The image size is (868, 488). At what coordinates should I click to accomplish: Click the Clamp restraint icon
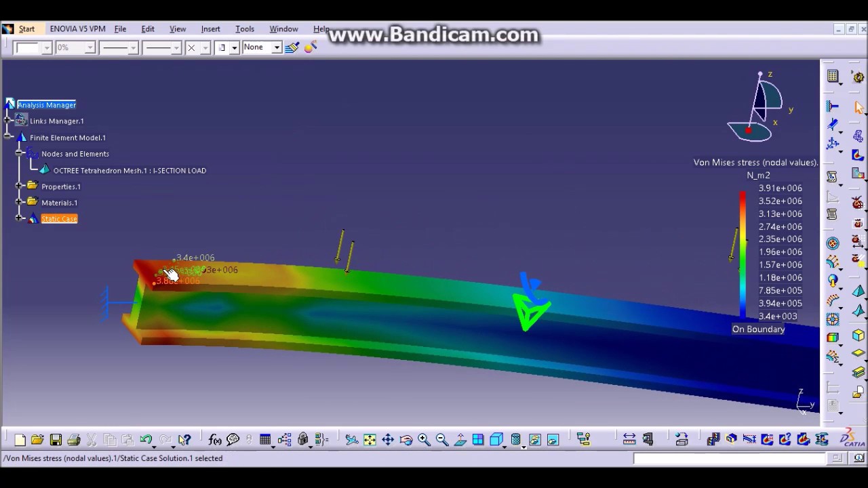[x=833, y=106]
